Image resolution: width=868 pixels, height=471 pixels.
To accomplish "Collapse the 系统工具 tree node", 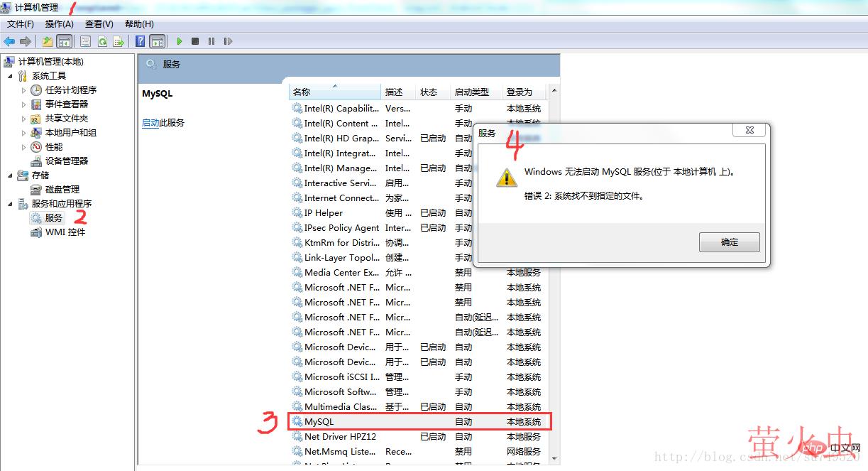I will coord(10,76).
